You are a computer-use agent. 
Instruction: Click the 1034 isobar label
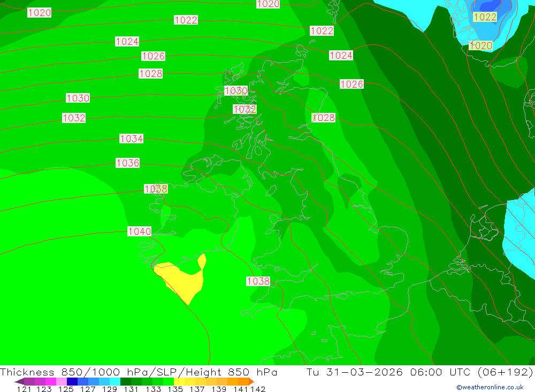pos(132,139)
